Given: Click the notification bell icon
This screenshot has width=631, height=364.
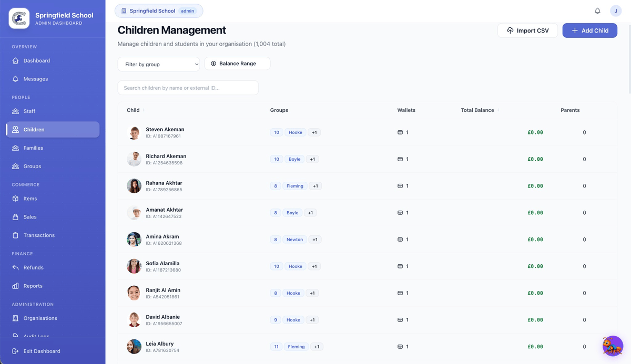Looking at the screenshot, I should [x=597, y=11].
